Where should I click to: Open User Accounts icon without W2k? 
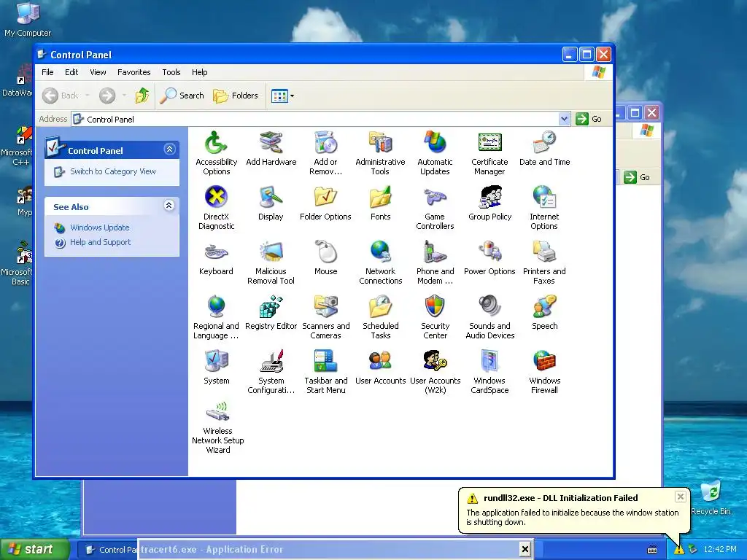point(380,367)
